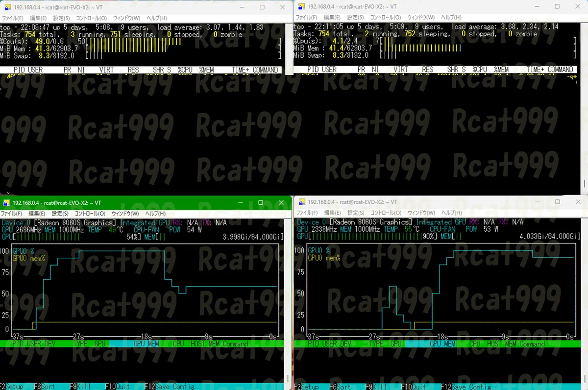588x390 pixels.
Task: Click 'load average: 3.07' text
Action: pos(186,27)
